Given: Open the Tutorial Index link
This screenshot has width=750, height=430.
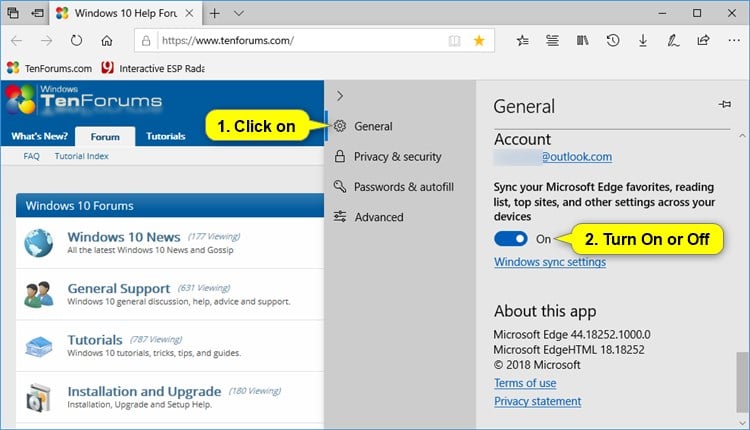Looking at the screenshot, I should [81, 156].
